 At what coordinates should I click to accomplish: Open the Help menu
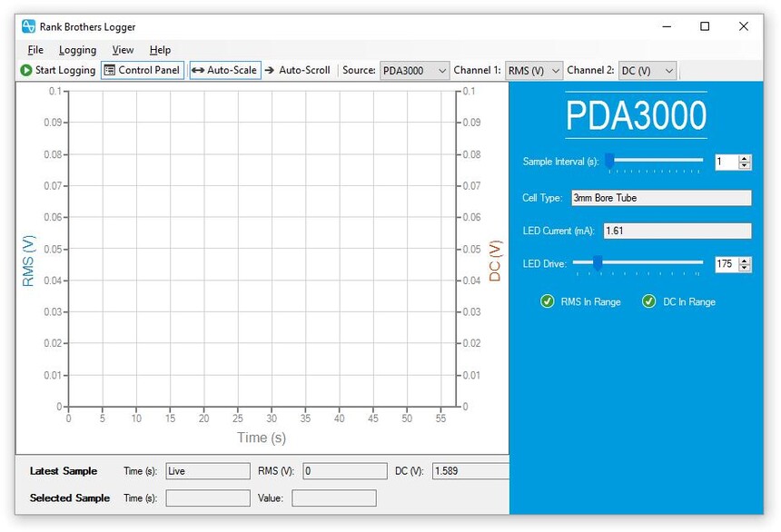(x=160, y=50)
